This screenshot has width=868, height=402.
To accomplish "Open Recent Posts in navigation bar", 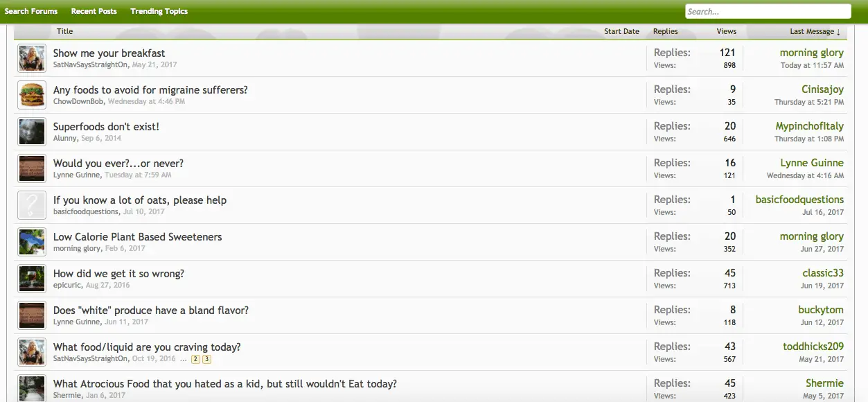I will click(94, 11).
